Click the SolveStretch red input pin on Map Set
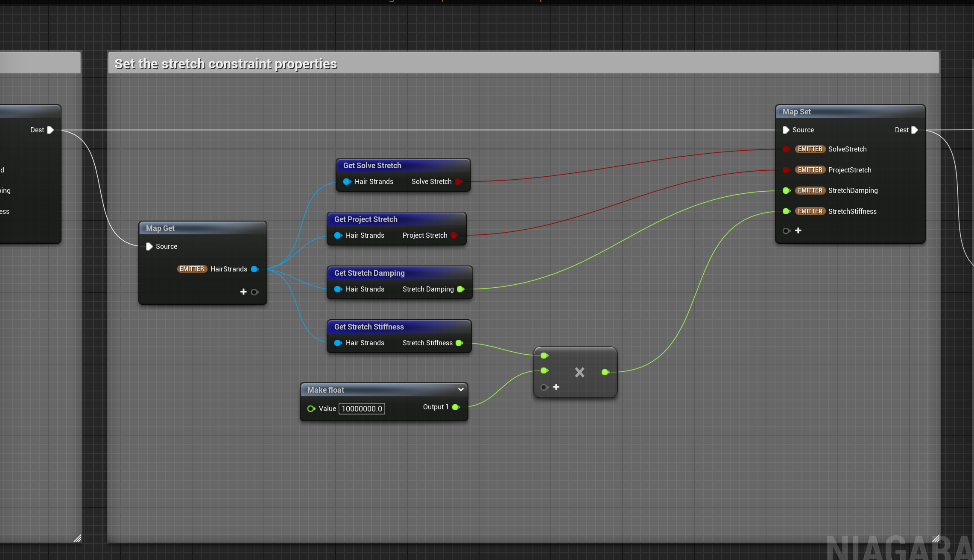Screen dimensions: 974x560 pos(786,149)
